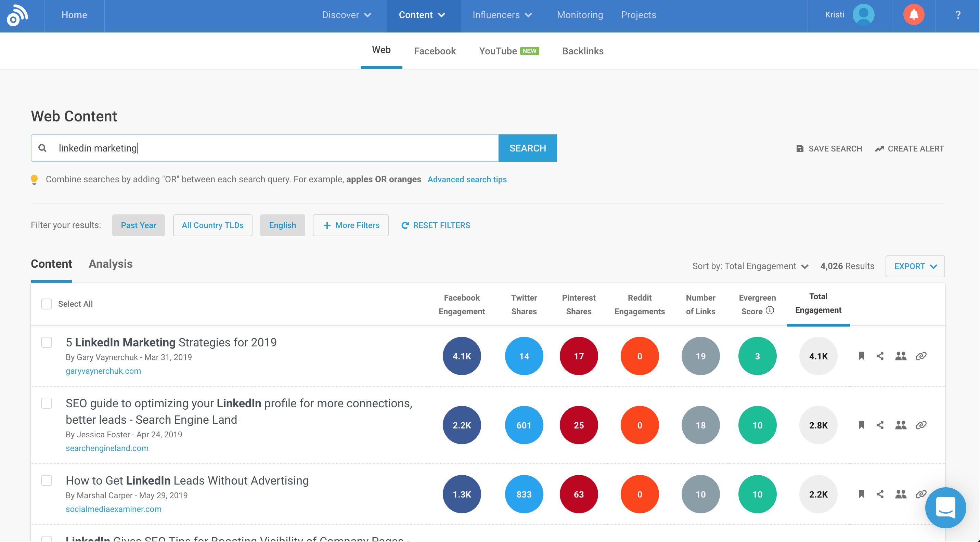Screen dimensions: 980x542
Task: Sort by Twitter Shares column header
Action: 524,304
